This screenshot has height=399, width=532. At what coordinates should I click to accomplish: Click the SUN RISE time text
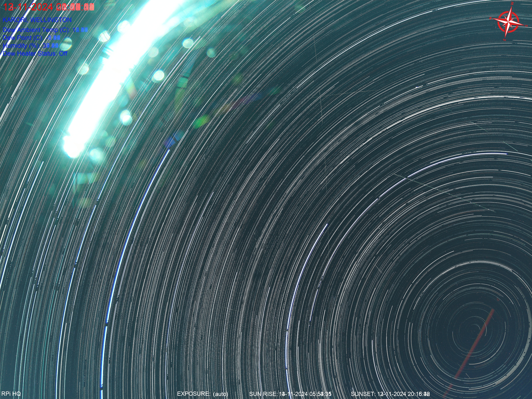[x=290, y=394]
